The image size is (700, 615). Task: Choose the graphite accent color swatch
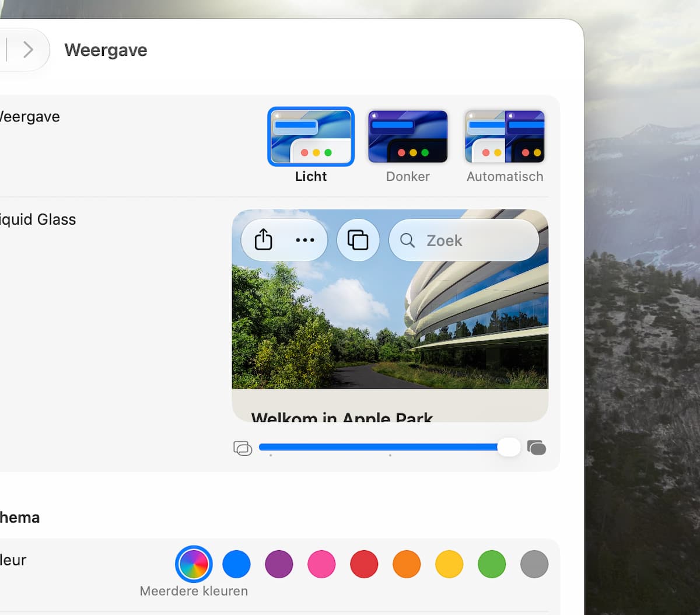tap(534, 564)
